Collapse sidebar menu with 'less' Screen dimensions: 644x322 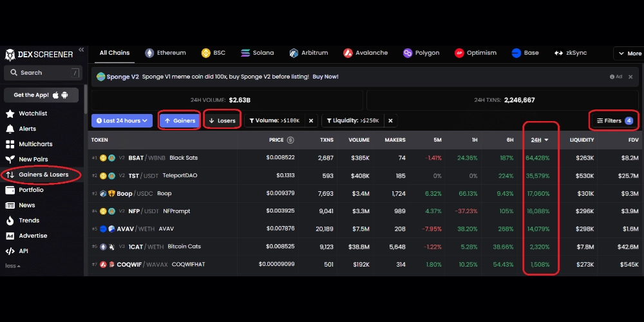12,266
